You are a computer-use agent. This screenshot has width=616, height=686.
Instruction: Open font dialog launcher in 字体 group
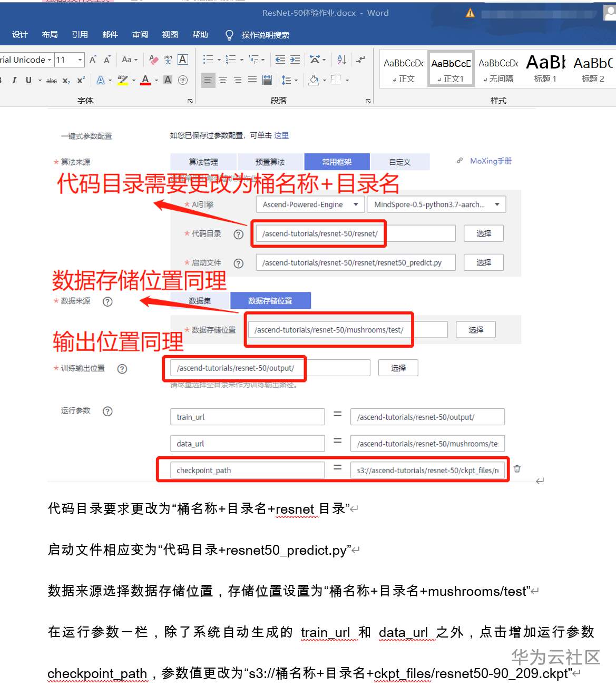coord(190,101)
